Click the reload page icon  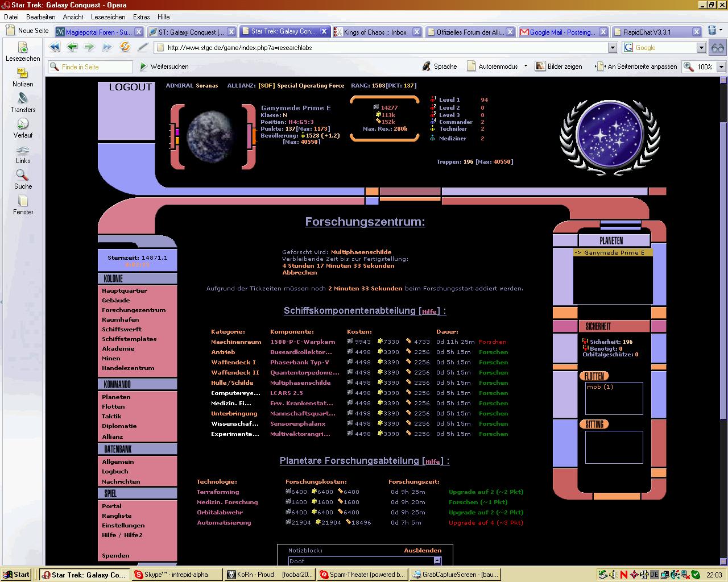[x=125, y=47]
